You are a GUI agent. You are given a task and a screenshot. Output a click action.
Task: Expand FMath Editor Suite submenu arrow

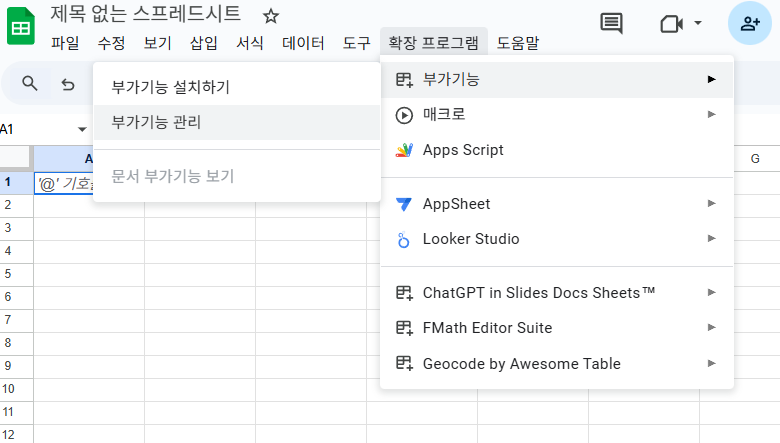(712, 327)
